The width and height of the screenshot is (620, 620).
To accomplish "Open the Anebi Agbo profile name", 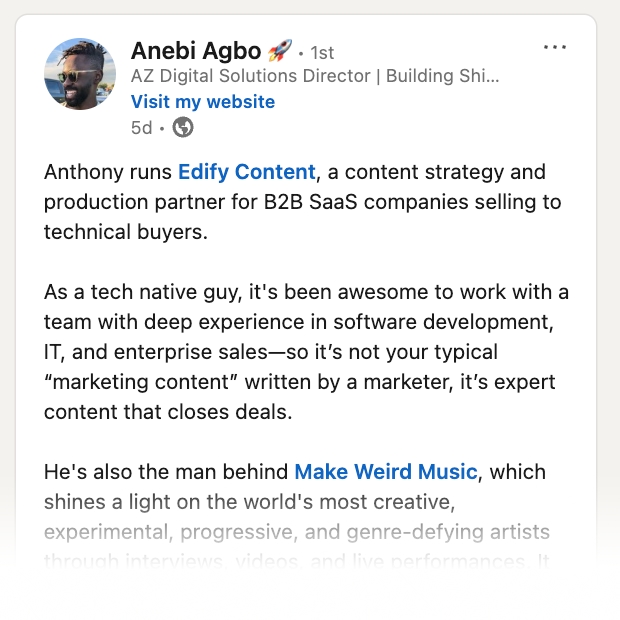I will pos(196,51).
